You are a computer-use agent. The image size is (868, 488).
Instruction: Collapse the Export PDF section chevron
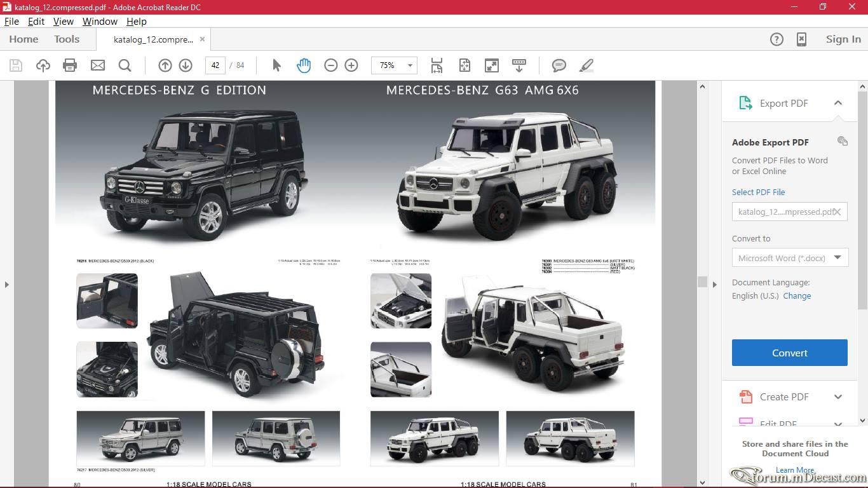coord(838,103)
